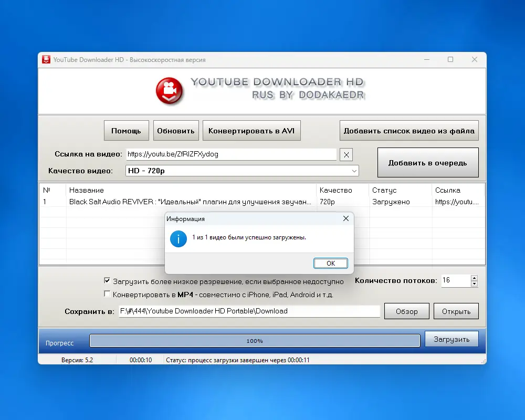
Task: Click the Статус column header
Action: [x=401, y=190]
